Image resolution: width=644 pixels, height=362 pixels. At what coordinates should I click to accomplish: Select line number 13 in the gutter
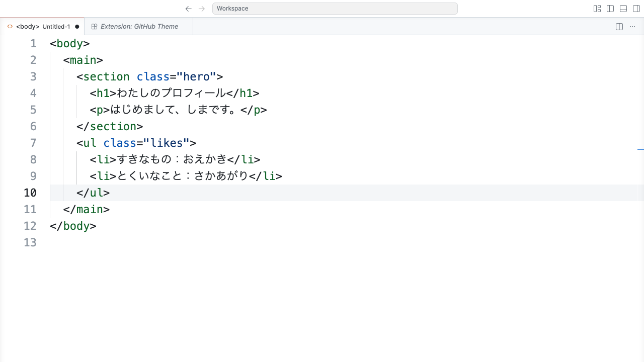30,243
